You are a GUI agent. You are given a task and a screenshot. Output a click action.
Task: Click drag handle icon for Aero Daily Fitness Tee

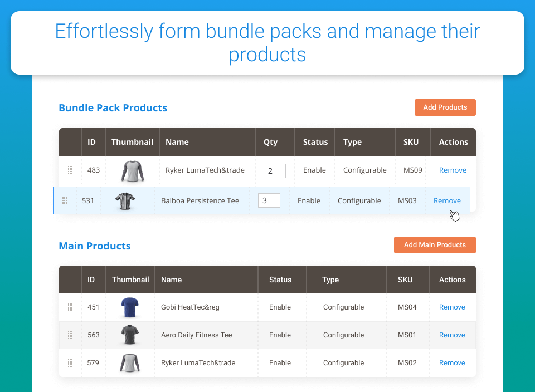click(x=70, y=335)
